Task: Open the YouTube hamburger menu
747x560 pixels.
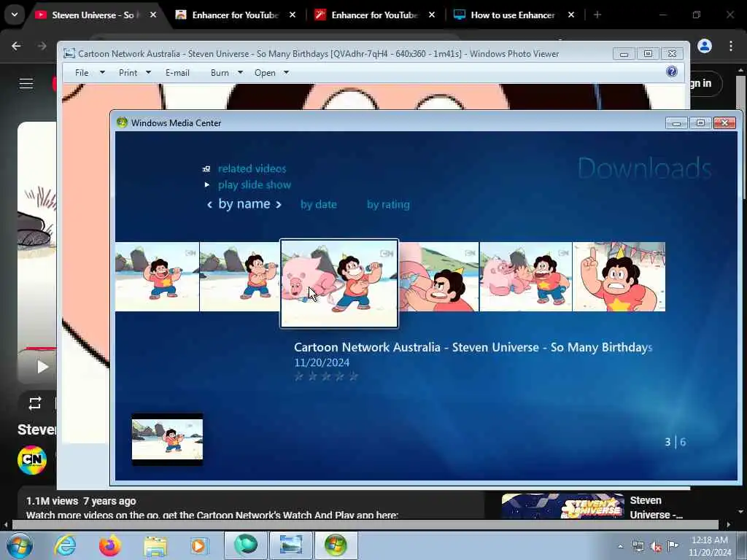Action: [26, 84]
